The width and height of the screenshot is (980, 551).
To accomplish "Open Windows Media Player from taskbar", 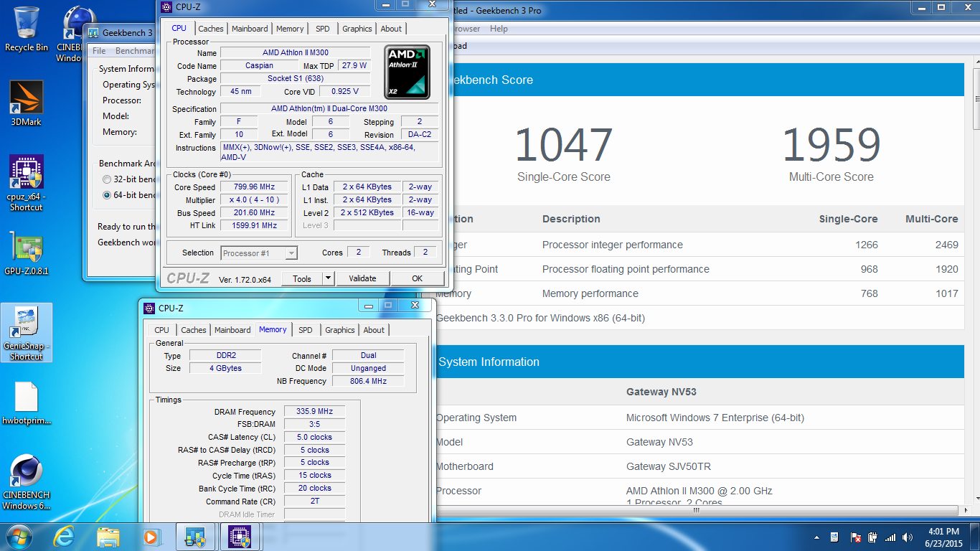I will pyautogui.click(x=151, y=536).
